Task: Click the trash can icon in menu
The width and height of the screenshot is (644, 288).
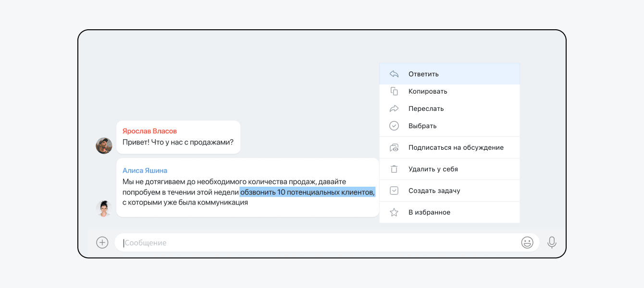Action: [x=394, y=169]
